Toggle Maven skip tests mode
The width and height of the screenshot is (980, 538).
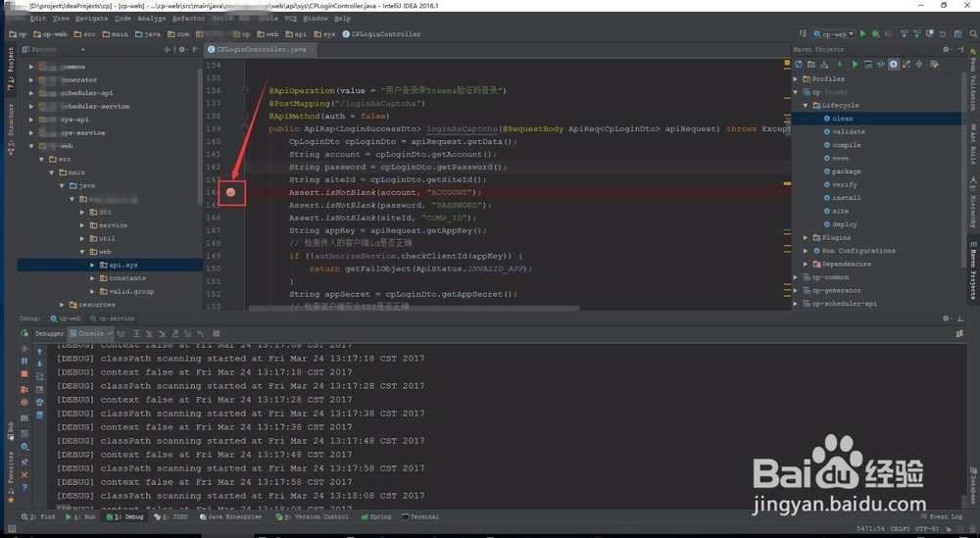pos(893,65)
